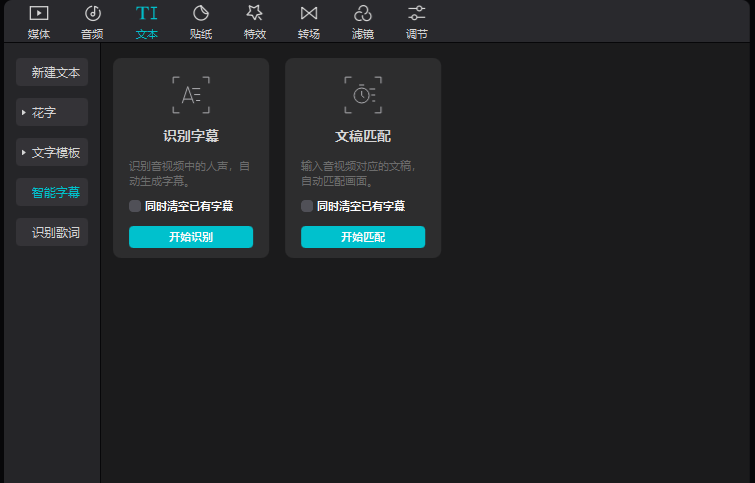The width and height of the screenshot is (755, 483).
Task: Open the 贴纸 sticker panel icon
Action: tap(201, 13)
